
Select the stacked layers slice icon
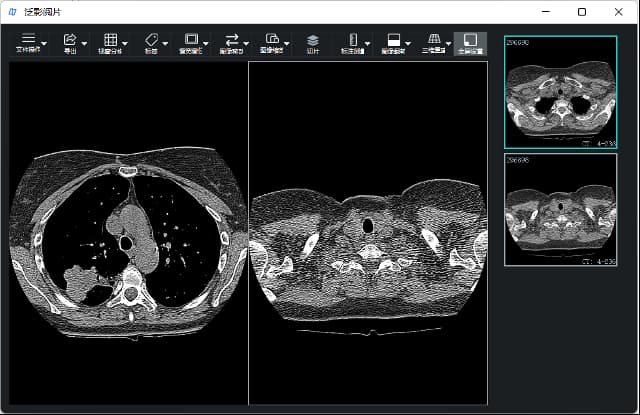[x=312, y=40]
